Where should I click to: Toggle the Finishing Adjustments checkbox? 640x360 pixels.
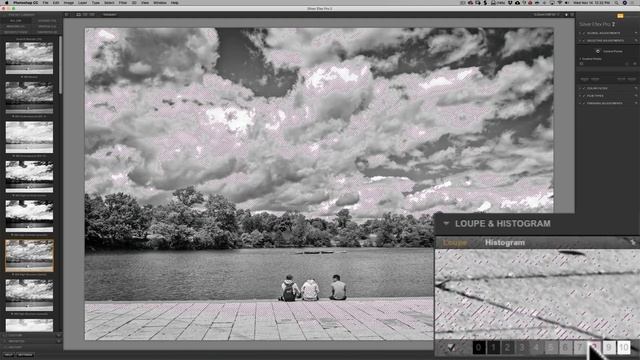click(x=584, y=103)
